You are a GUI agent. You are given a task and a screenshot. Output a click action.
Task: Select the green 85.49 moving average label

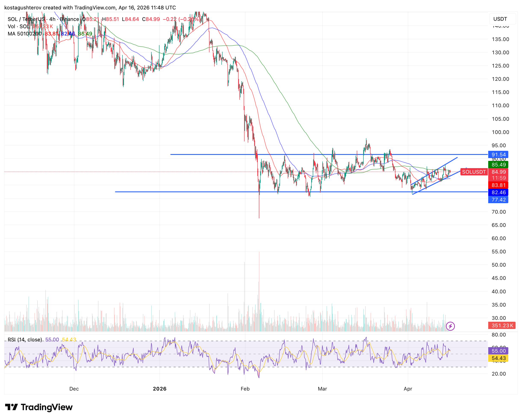tap(498, 165)
